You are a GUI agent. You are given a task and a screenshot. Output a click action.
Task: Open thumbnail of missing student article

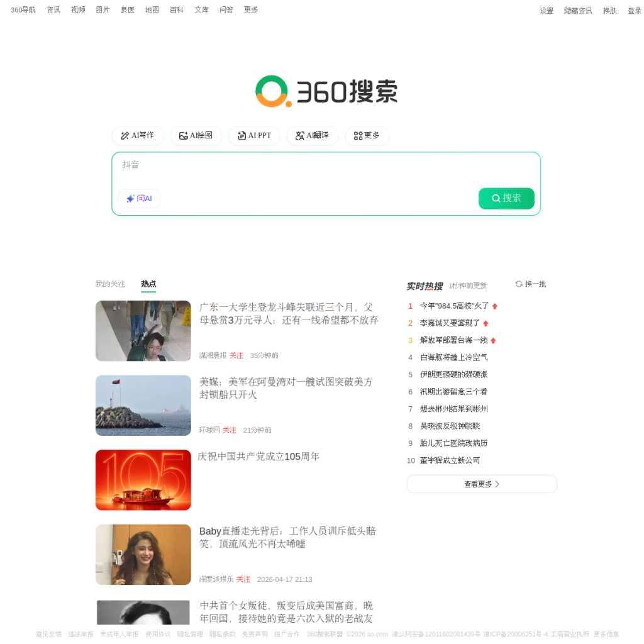pyautogui.click(x=143, y=331)
